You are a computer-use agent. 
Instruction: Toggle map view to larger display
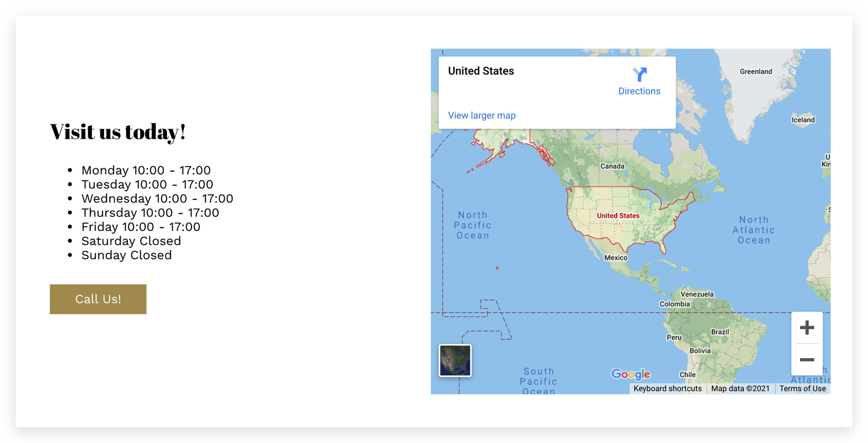point(481,115)
